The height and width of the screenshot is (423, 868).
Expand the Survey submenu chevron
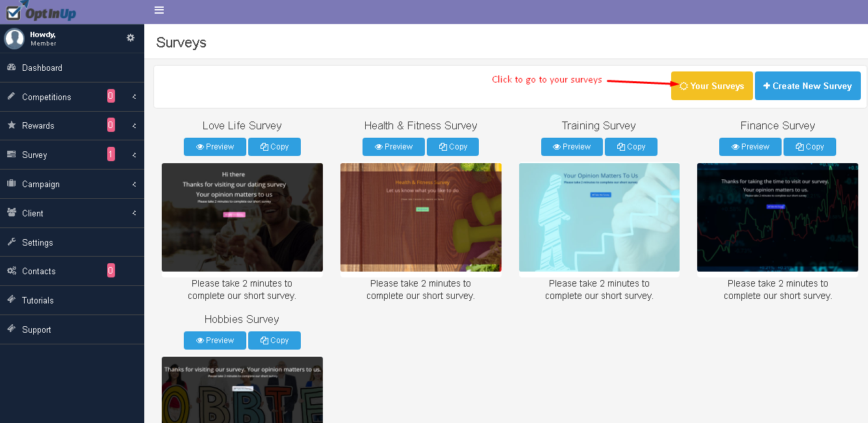point(134,155)
